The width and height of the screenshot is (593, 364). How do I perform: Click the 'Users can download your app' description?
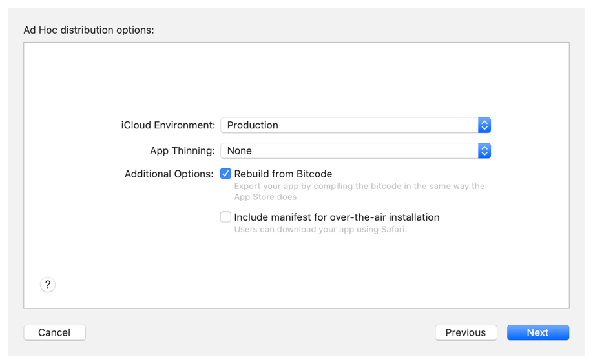tap(320, 229)
